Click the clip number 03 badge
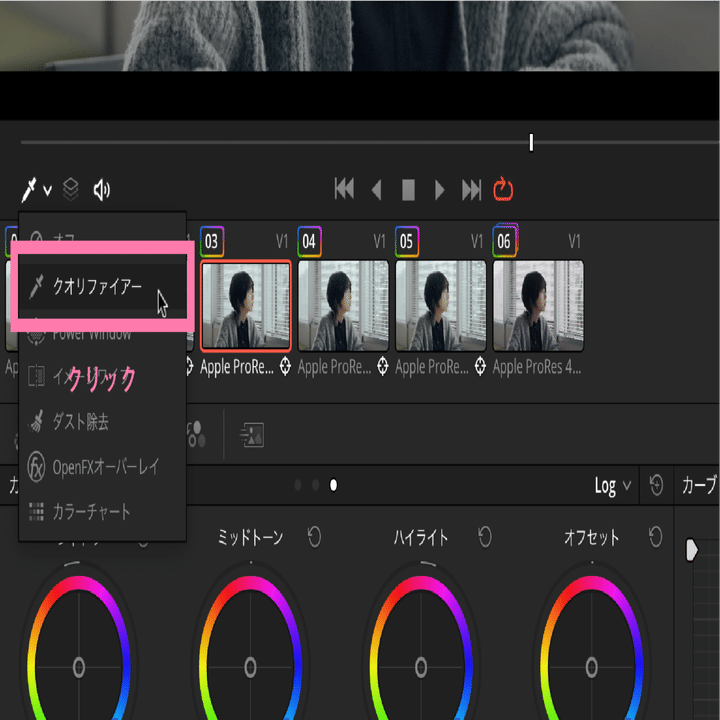 coord(212,241)
